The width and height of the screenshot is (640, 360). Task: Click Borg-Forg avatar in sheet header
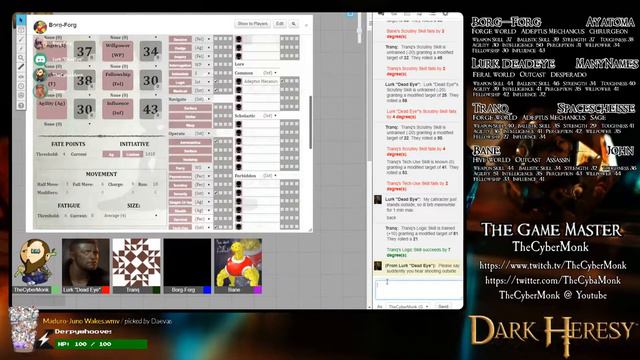40,26
